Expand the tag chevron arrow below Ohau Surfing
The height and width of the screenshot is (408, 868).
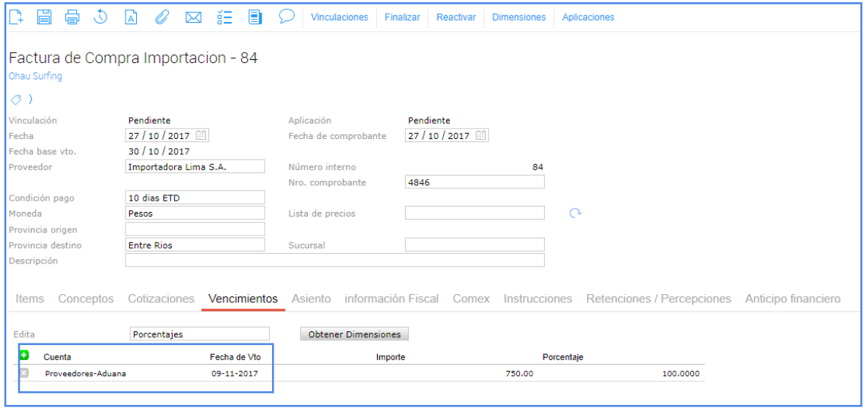pos(31,100)
